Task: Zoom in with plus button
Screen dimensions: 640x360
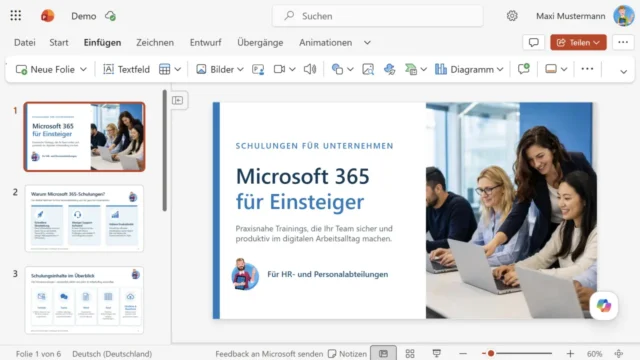Action: pos(570,353)
